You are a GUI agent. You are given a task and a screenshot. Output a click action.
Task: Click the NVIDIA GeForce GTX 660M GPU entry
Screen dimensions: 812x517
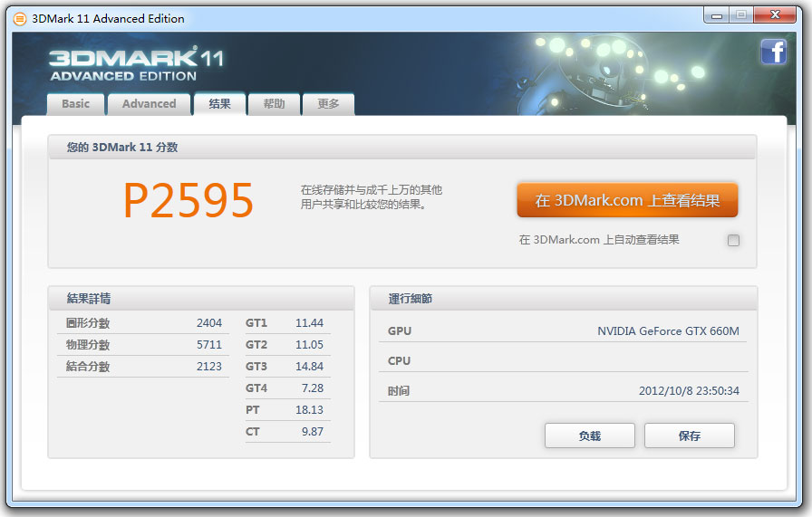667,331
